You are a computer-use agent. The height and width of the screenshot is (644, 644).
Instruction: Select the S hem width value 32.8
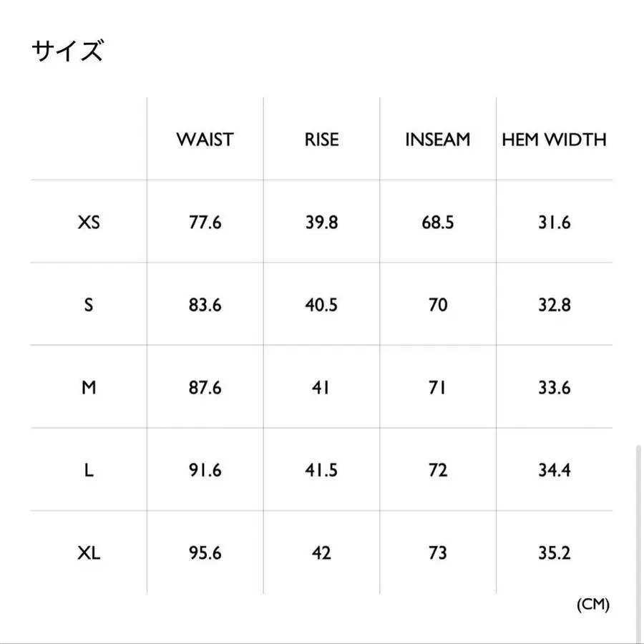click(x=554, y=305)
